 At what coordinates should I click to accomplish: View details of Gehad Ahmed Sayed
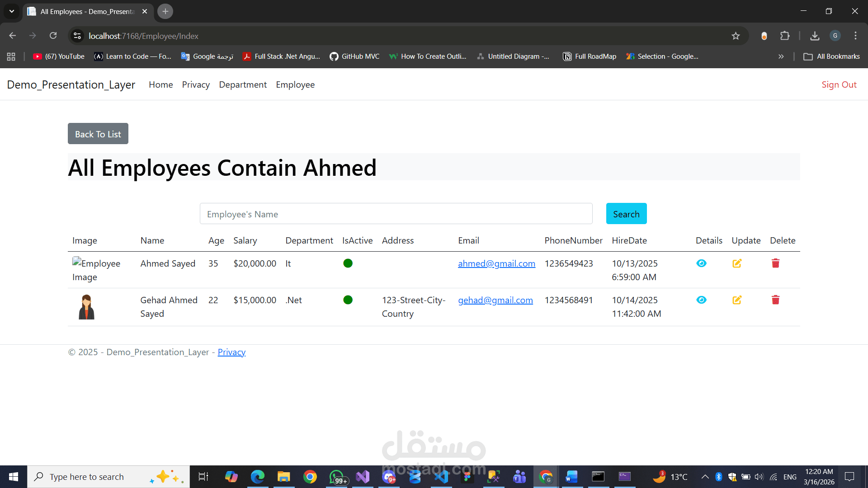coord(701,300)
